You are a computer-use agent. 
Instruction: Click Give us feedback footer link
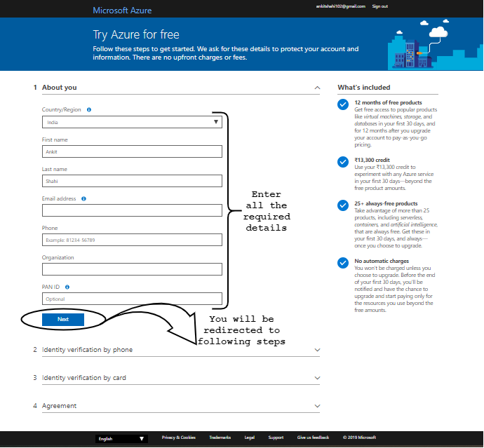click(x=314, y=437)
